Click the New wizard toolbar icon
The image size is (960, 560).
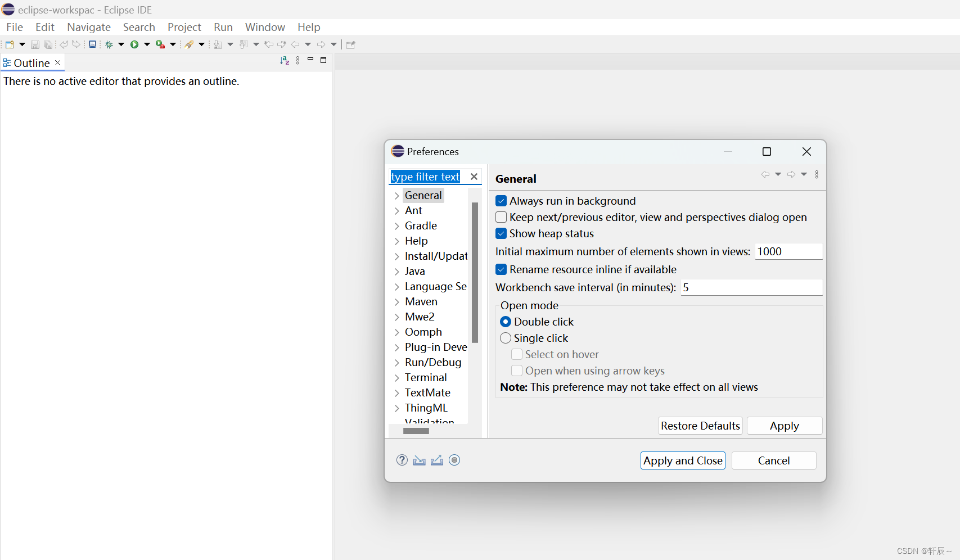coord(10,44)
